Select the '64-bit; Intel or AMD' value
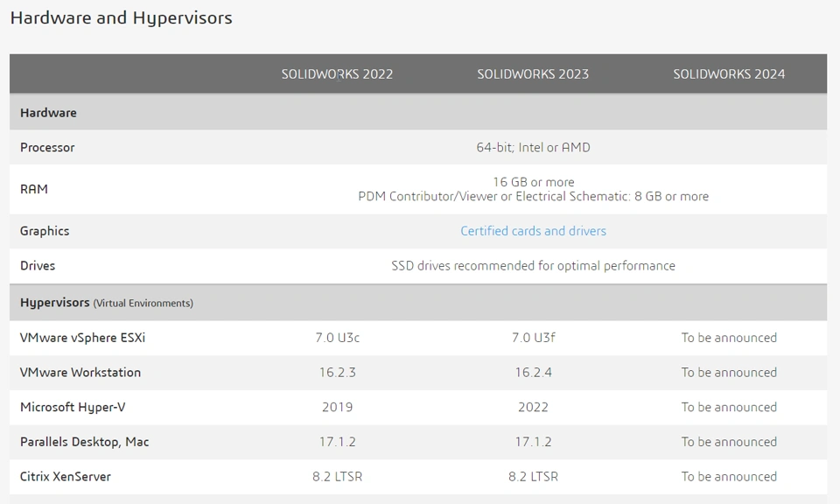 point(533,147)
